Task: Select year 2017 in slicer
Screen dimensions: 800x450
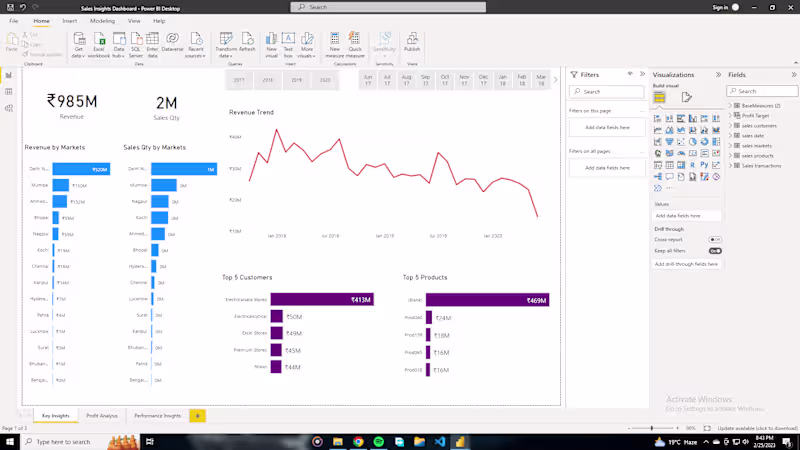Action: [239, 80]
